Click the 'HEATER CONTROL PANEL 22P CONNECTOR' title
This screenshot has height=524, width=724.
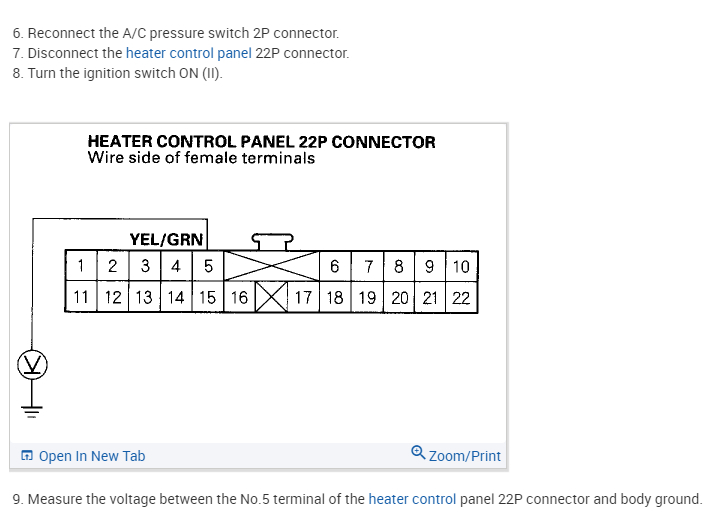pyautogui.click(x=262, y=142)
